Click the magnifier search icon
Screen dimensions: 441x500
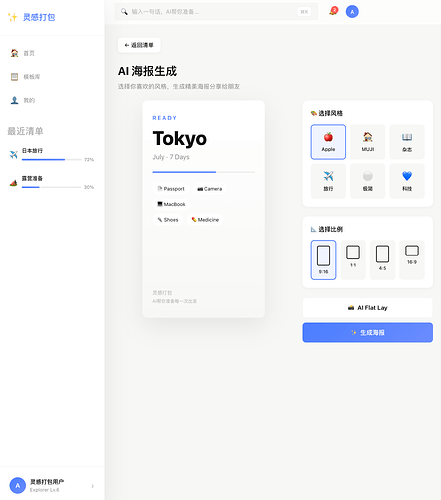point(124,12)
